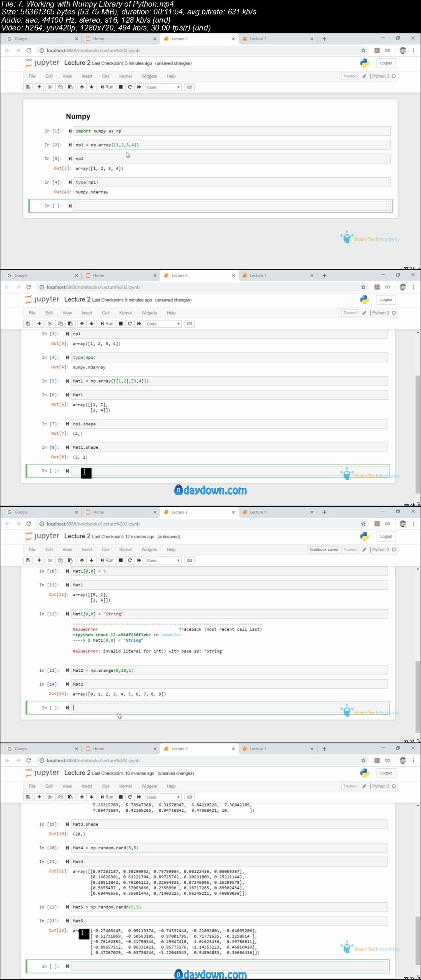This screenshot has width=421, height=980.
Task: Click reload page icon in frame with checkpoint 5 minutes ago
Action: 29,51
